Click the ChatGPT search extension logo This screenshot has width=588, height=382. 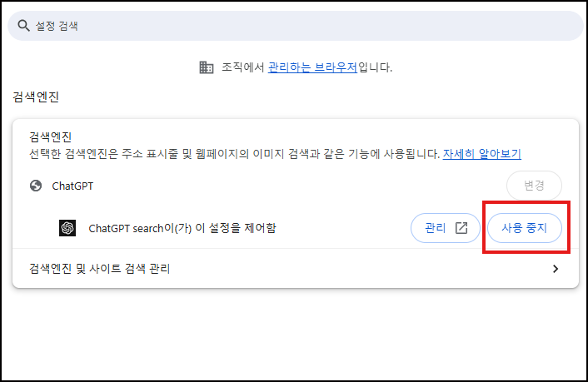tap(67, 228)
